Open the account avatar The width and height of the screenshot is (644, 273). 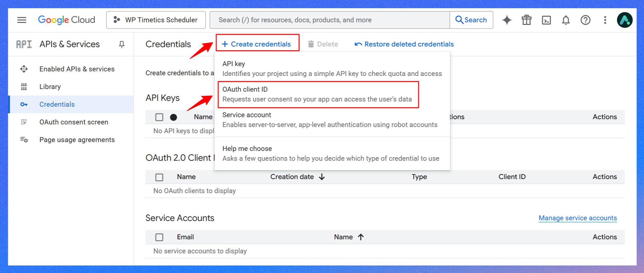tap(625, 20)
